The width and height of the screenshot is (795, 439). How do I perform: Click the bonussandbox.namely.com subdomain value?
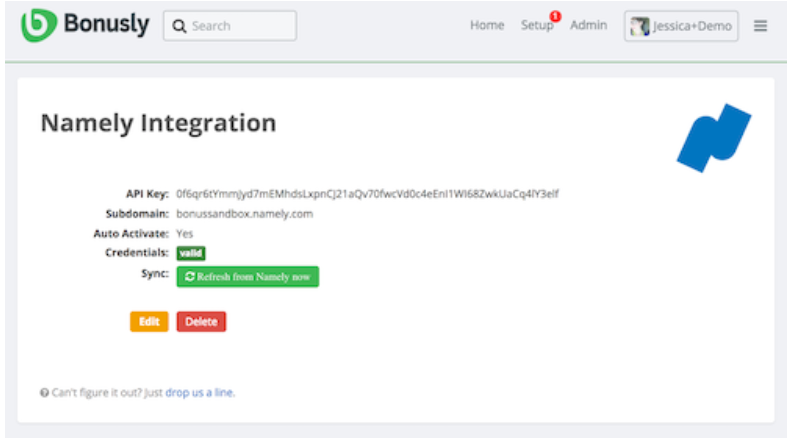244,214
